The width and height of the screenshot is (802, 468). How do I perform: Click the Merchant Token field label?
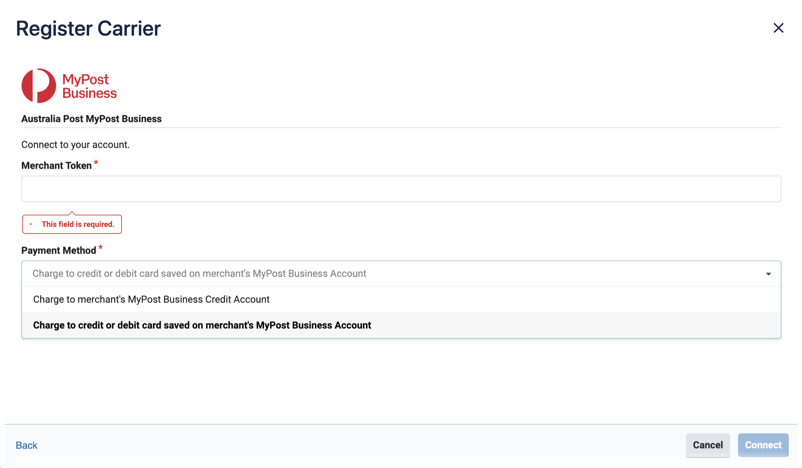click(x=56, y=166)
